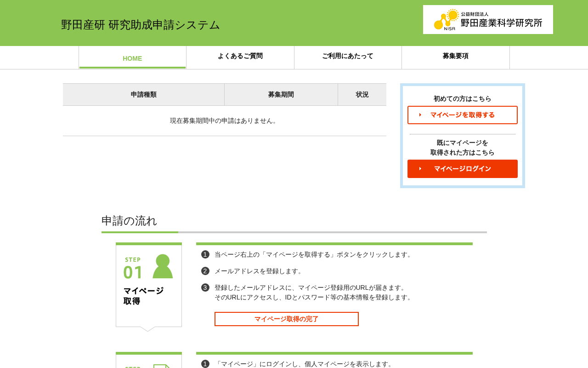Click the STEP 01 マイページ取得 card
The image size is (588, 368).
click(x=149, y=285)
